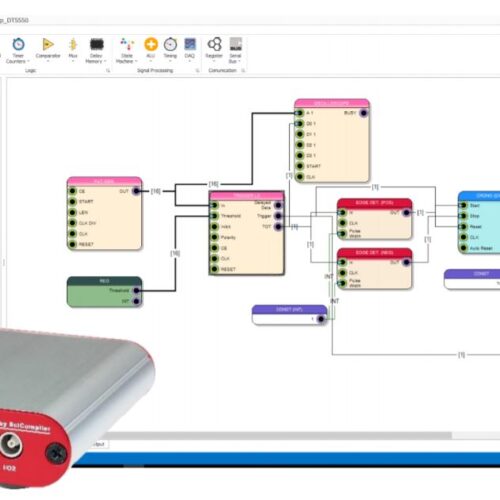Open the Comparator dropdown arrow
The height and width of the screenshot is (500, 500).
tap(48, 61)
